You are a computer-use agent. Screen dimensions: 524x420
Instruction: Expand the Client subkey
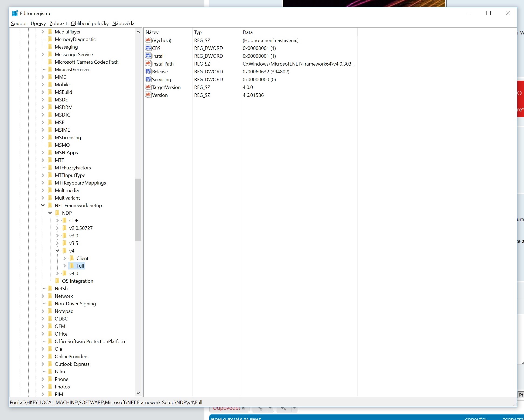pyautogui.click(x=64, y=258)
